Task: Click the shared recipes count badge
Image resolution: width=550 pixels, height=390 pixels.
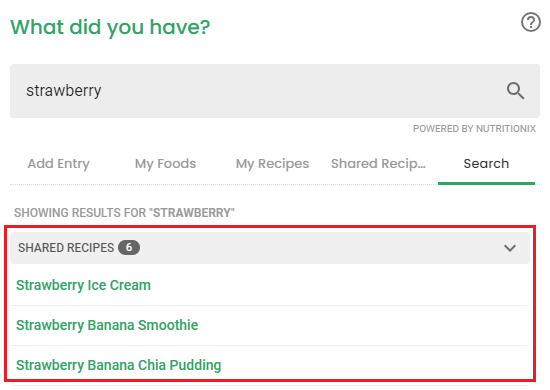Action: click(x=129, y=248)
